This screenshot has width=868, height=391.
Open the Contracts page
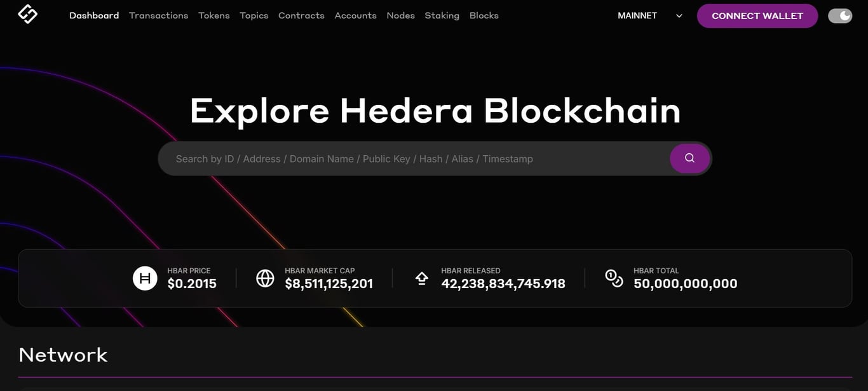click(x=301, y=15)
